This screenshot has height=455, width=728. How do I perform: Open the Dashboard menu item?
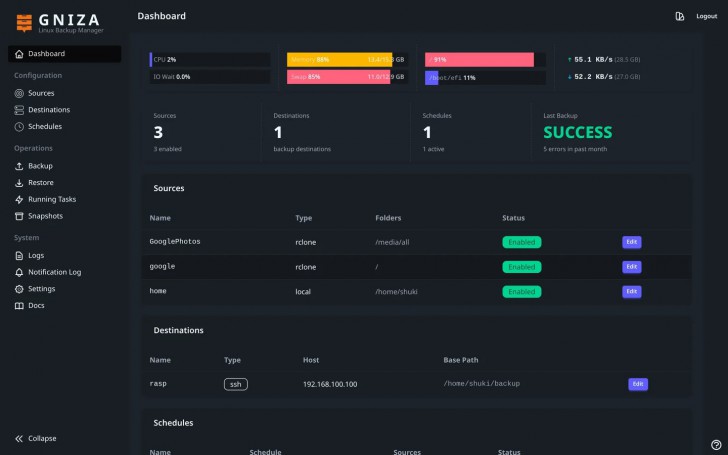[65, 54]
